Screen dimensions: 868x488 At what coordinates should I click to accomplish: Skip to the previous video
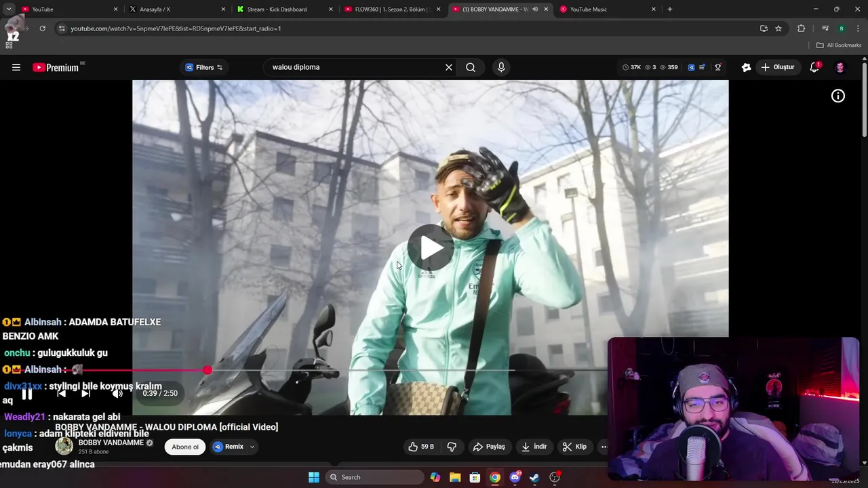click(61, 394)
